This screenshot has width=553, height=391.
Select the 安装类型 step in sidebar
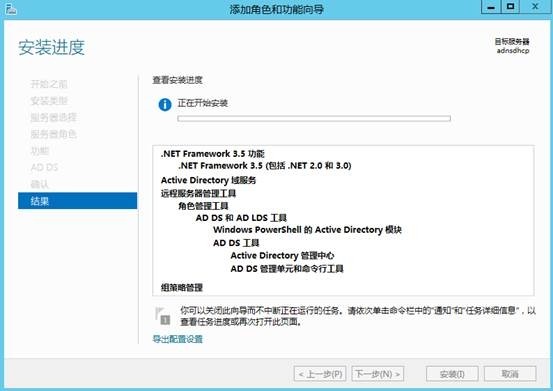(49, 101)
